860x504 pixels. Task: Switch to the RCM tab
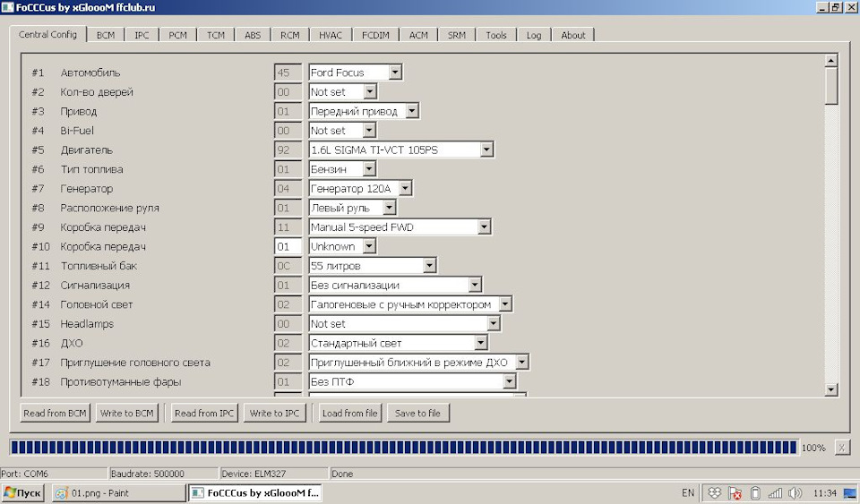(289, 35)
